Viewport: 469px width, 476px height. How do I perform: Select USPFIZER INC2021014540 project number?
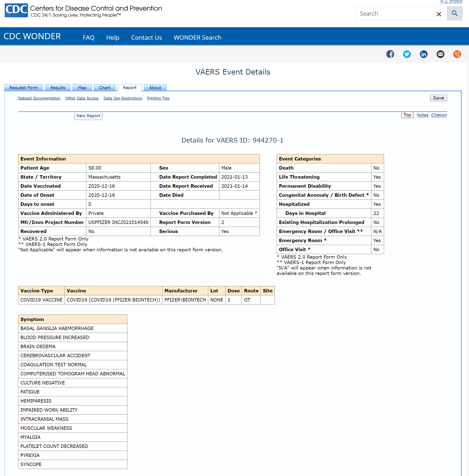[118, 222]
